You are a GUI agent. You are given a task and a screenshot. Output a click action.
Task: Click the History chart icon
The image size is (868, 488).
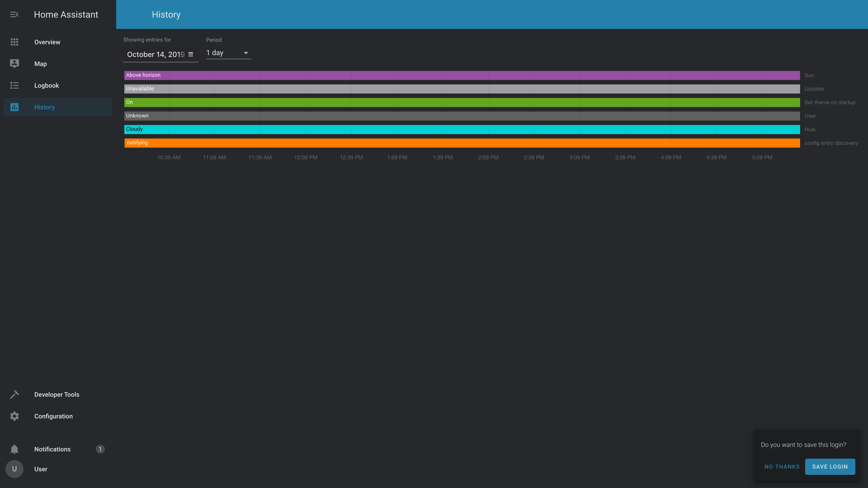pyautogui.click(x=14, y=107)
